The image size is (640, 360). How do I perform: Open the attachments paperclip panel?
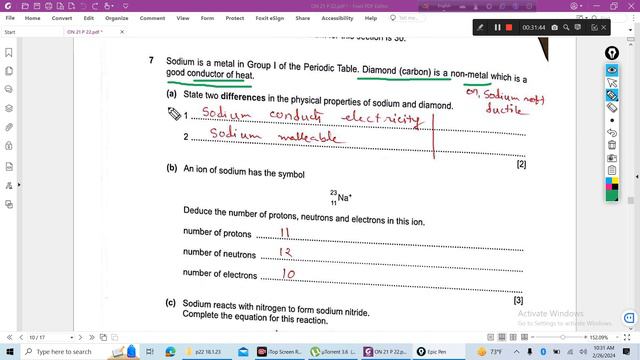click(x=9, y=127)
